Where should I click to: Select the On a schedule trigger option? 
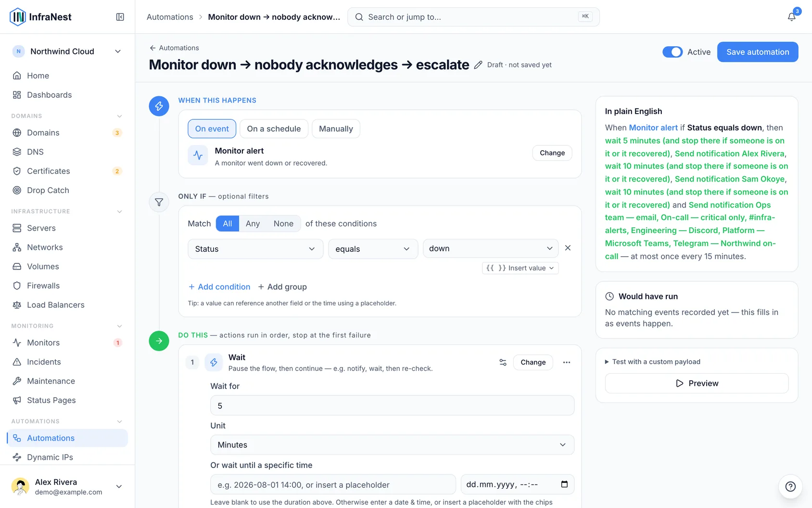(x=274, y=129)
